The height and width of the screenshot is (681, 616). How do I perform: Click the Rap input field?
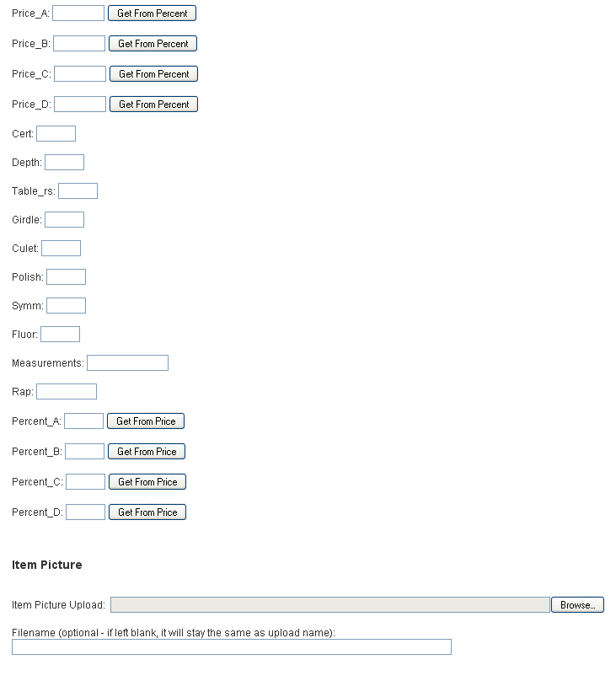[x=67, y=392]
